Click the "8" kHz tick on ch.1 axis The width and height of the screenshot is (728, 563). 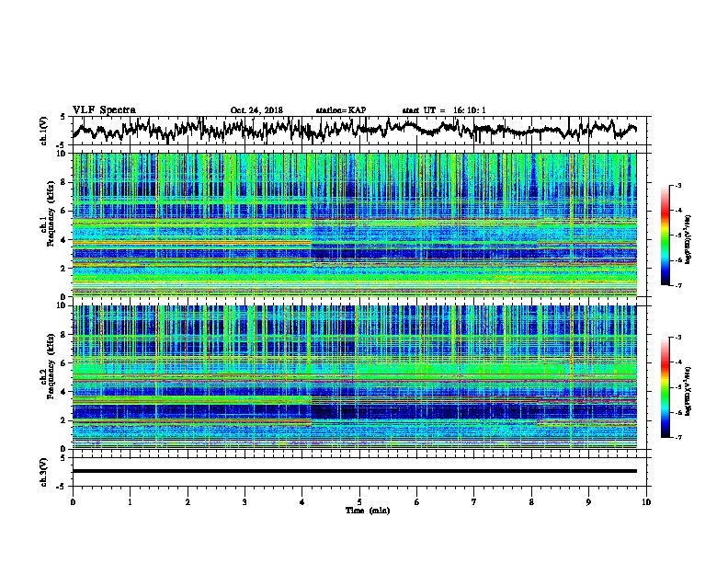[x=64, y=182]
